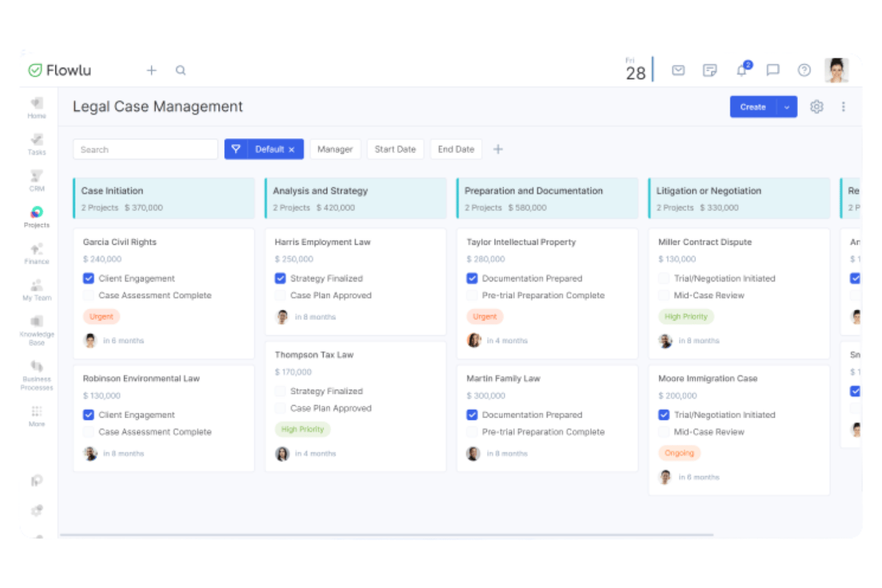Image resolution: width=882 pixels, height=588 pixels.
Task: Click the filter funnel icon
Action: tap(236, 149)
